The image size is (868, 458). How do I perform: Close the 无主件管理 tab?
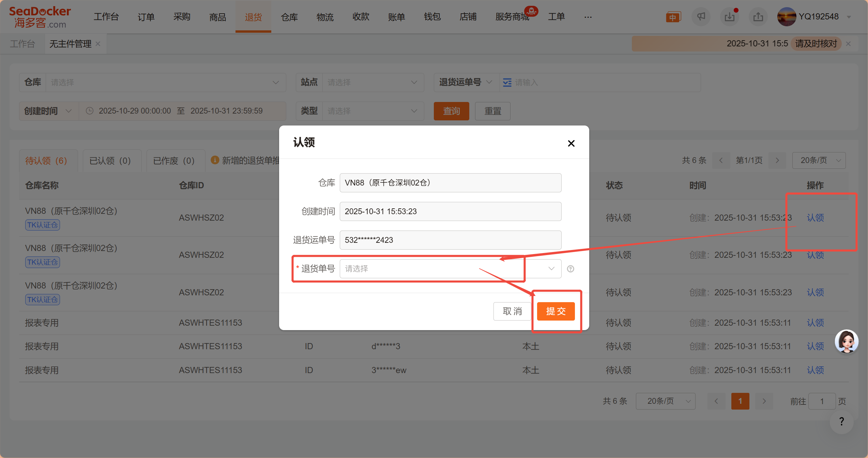[98, 44]
